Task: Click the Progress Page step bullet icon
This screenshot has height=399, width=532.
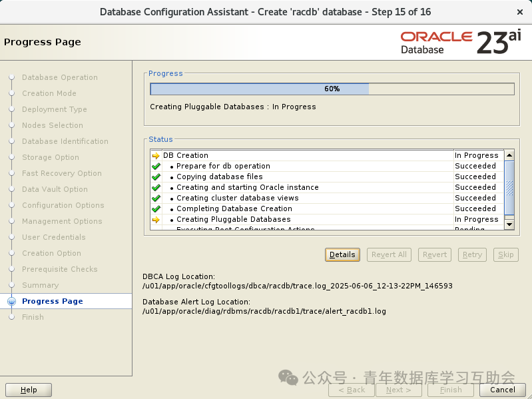Action: pyautogui.click(x=11, y=301)
